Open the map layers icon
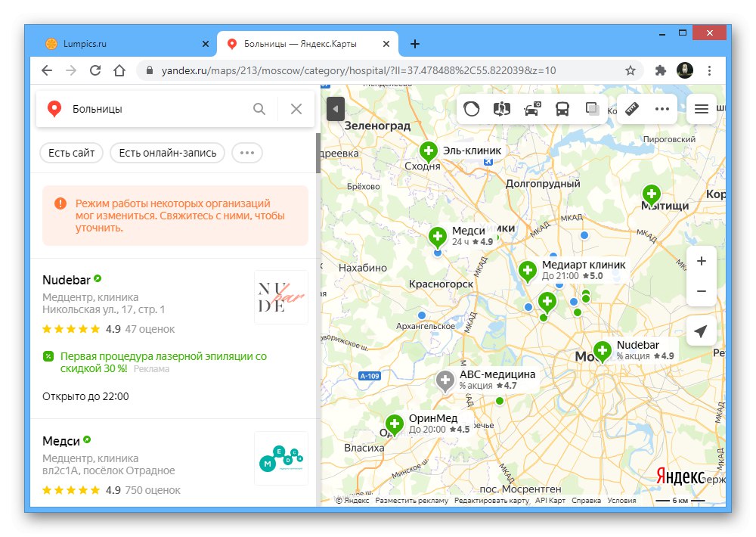 tap(591, 109)
